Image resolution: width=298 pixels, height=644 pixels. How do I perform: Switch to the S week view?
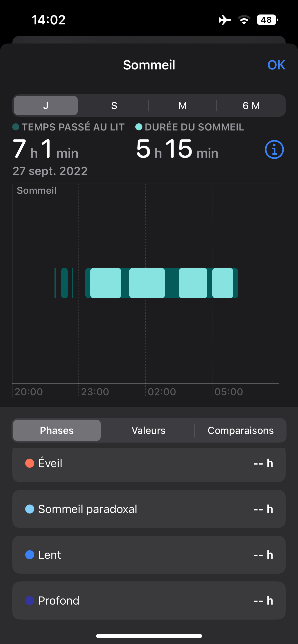(x=114, y=106)
